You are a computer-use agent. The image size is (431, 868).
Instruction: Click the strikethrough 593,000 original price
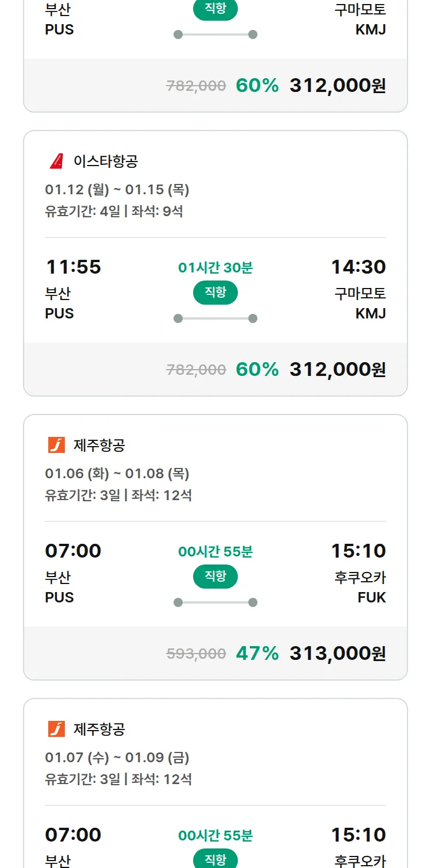click(x=196, y=654)
